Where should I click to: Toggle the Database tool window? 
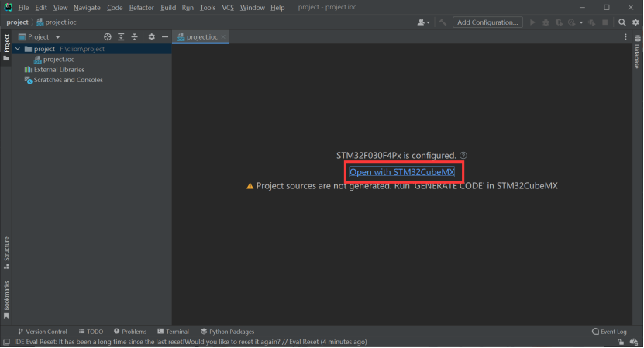(x=637, y=52)
